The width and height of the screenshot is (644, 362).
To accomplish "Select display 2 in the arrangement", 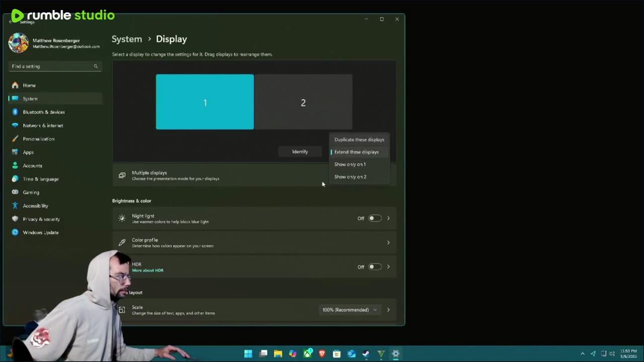I will (303, 102).
